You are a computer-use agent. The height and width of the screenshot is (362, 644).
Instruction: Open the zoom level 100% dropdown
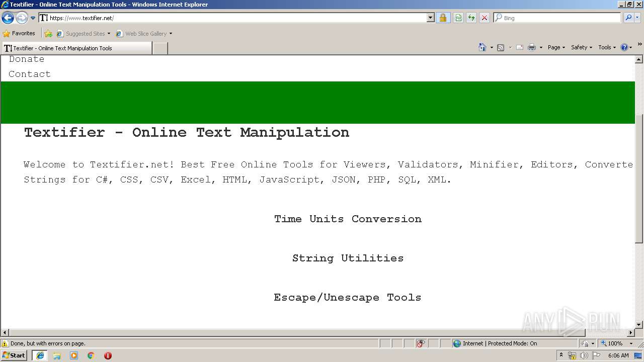click(x=631, y=343)
